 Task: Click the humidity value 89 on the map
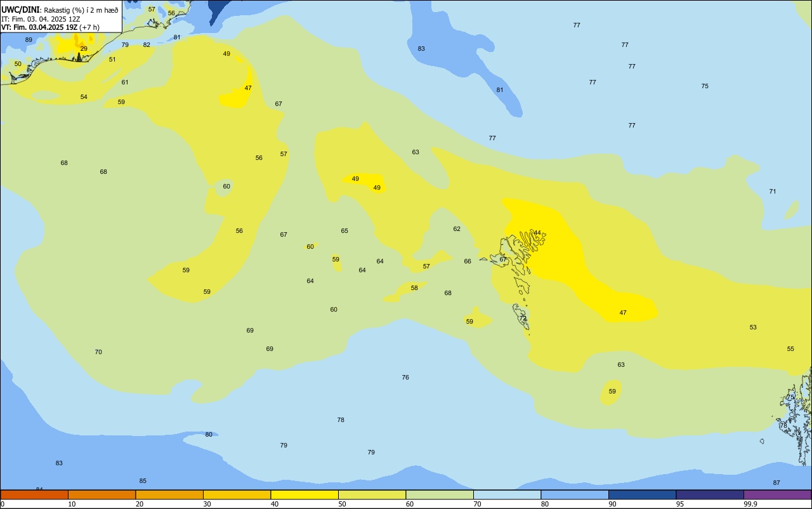[29, 40]
